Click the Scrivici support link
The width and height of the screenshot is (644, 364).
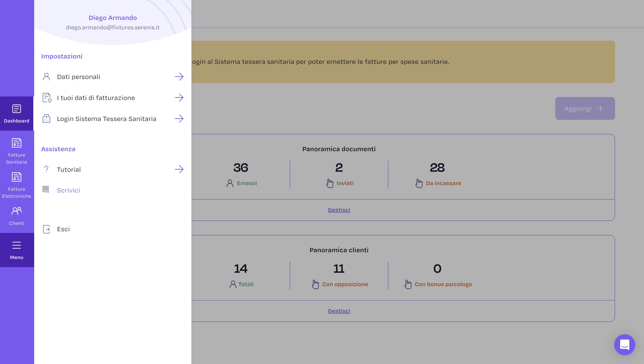(68, 190)
